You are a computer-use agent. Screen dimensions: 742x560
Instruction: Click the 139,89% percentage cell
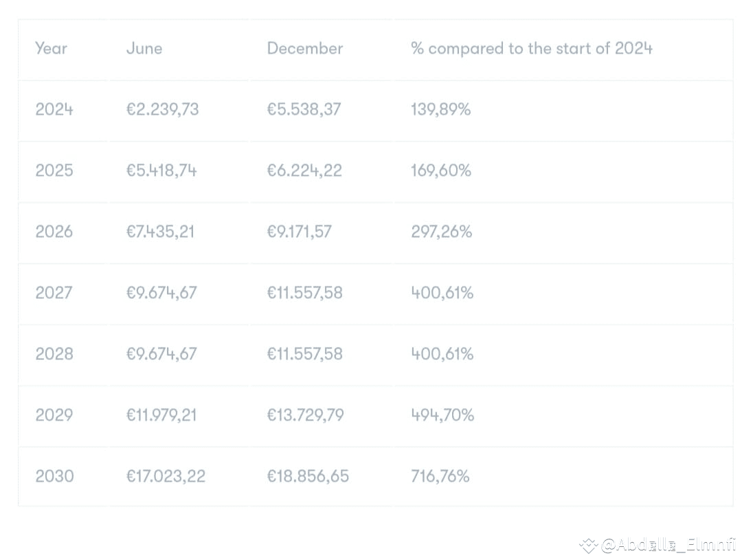(440, 109)
